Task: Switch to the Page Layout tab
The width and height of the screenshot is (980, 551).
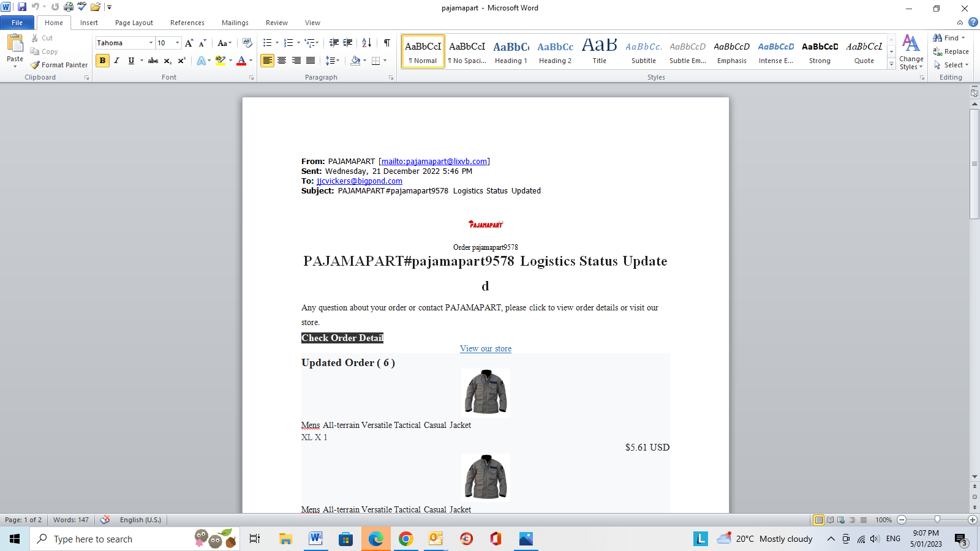Action: pos(134,23)
